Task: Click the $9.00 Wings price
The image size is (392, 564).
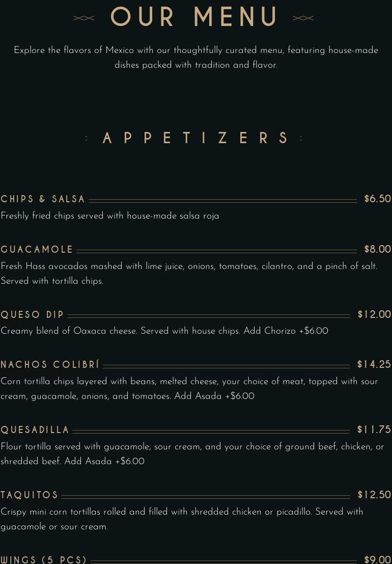Action: [377, 560]
